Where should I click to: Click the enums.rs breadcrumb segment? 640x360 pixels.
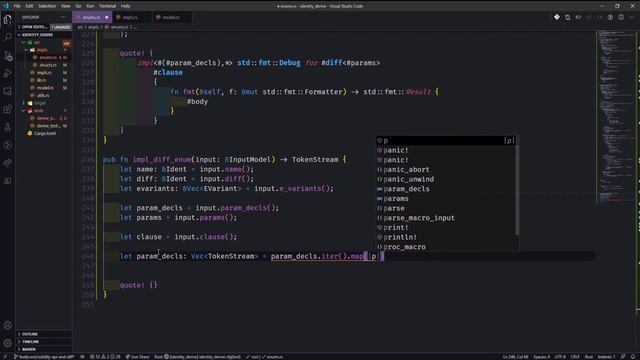(117, 27)
